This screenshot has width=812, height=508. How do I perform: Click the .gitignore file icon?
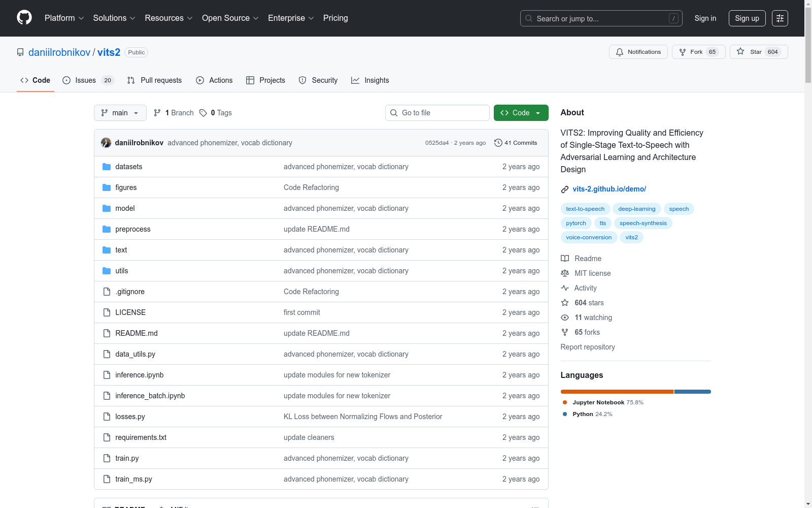point(107,292)
